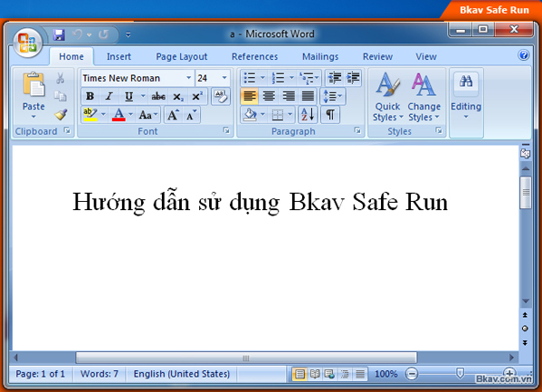The width and height of the screenshot is (542, 392).
Task: Toggle Show/Hide paragraph marks
Action: (330, 114)
